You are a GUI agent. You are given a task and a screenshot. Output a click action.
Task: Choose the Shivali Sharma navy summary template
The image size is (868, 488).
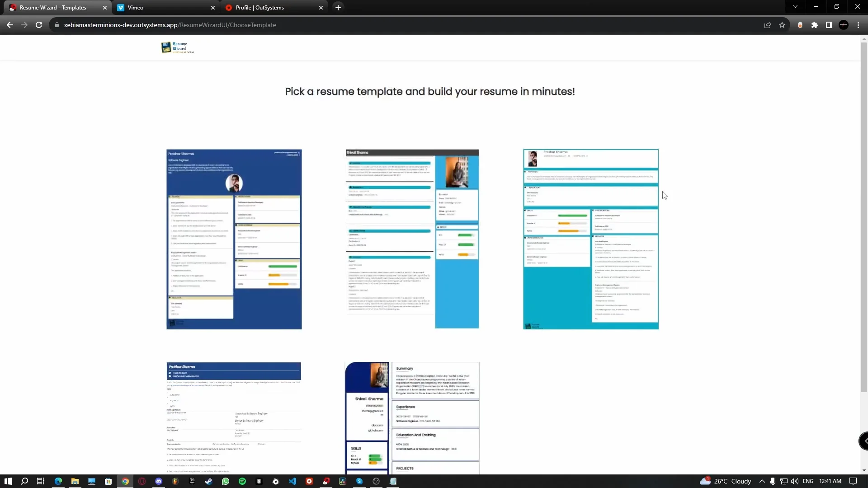[412, 418]
